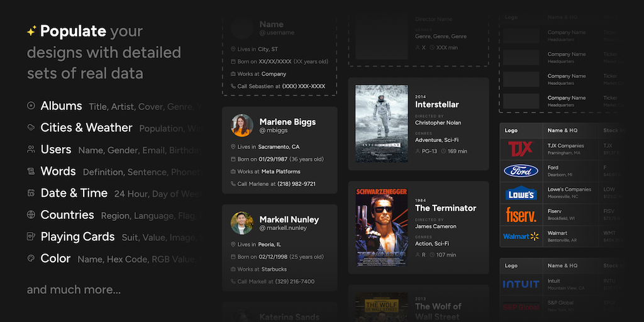Viewport: 644px width, 322px height.
Task: Click the Walmart logo in table
Action: click(520, 236)
